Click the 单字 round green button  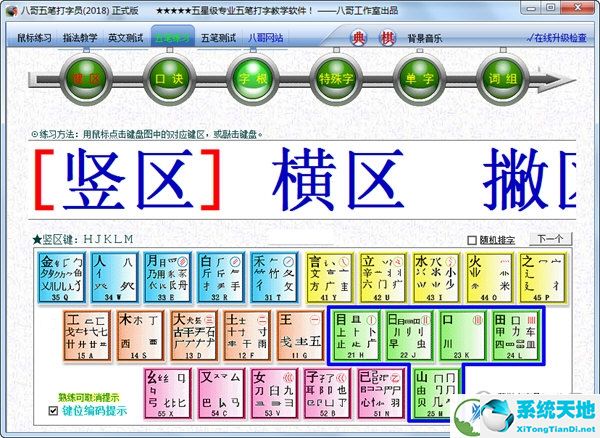(419, 79)
